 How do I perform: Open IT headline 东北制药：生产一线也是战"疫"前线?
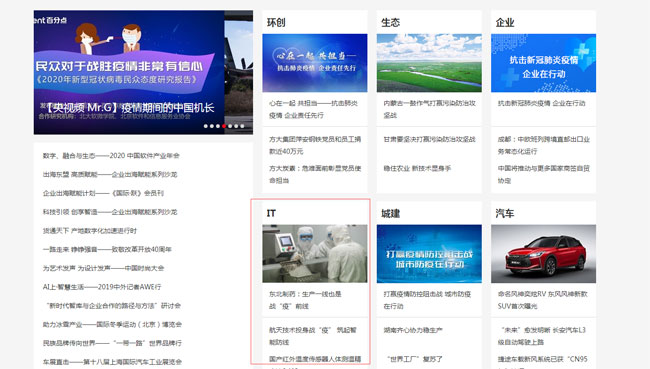point(305,300)
